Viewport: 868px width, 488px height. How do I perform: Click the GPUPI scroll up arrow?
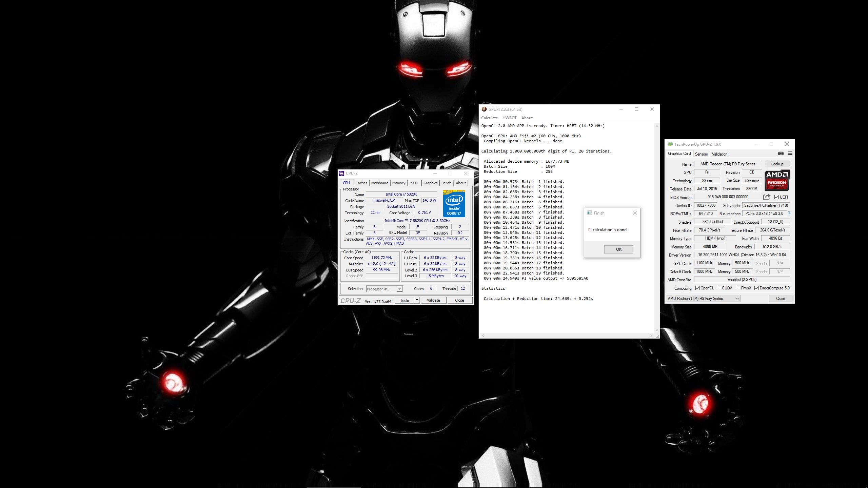pyautogui.click(x=657, y=126)
